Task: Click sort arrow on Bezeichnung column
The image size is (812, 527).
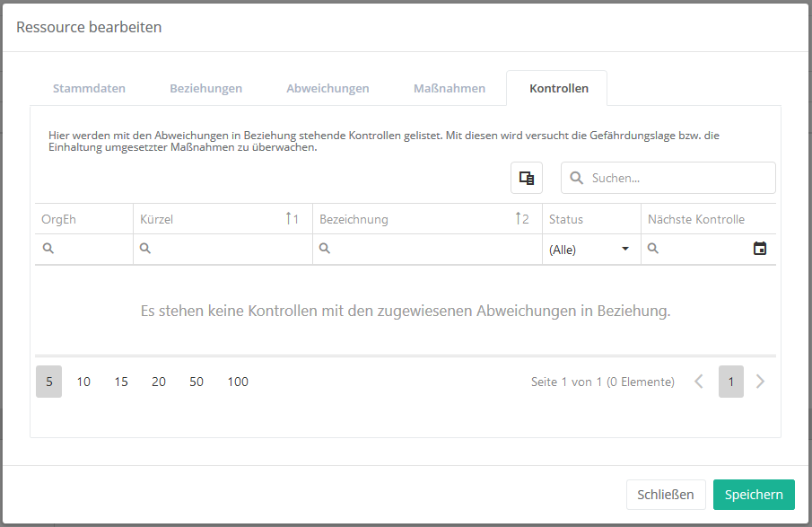Action: click(x=519, y=219)
